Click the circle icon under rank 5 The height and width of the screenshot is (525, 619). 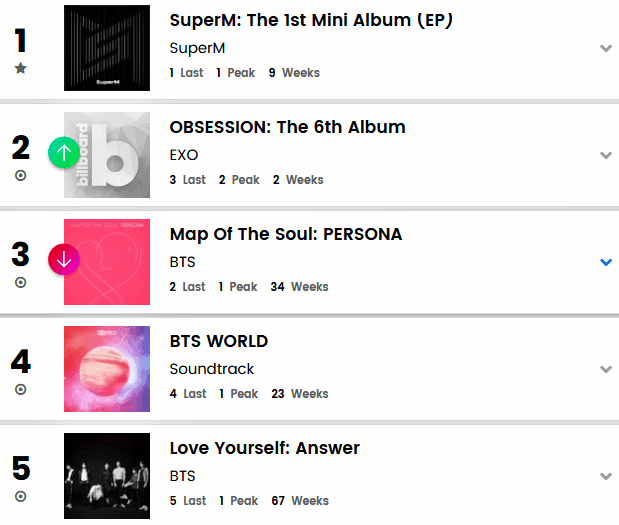[x=21, y=497]
